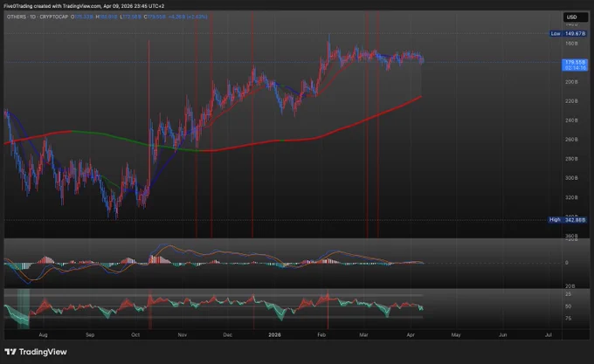Select the Low 149.67B price label

[x=568, y=34]
